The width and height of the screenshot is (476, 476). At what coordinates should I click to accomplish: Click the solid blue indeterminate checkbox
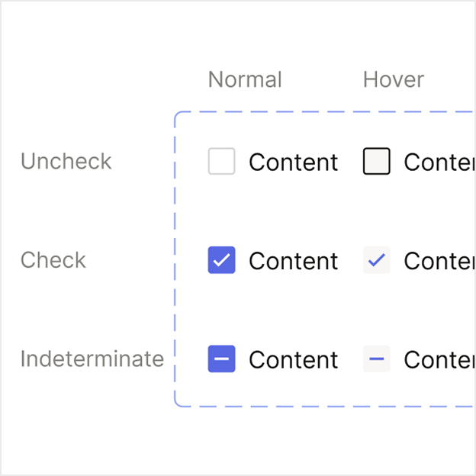click(221, 359)
